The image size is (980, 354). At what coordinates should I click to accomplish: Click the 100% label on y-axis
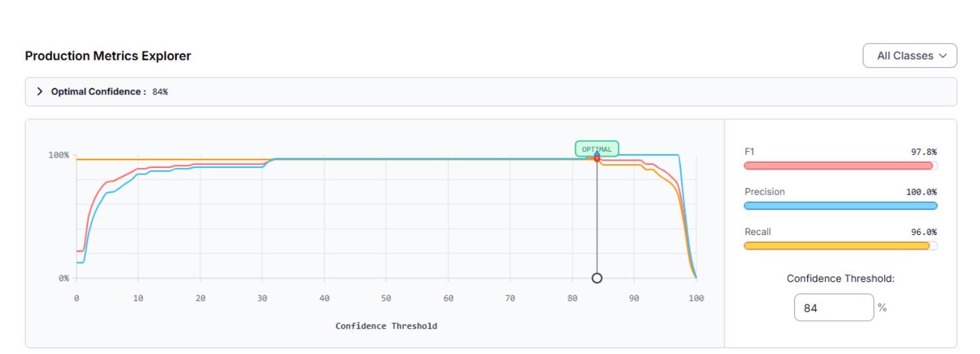[59, 156]
